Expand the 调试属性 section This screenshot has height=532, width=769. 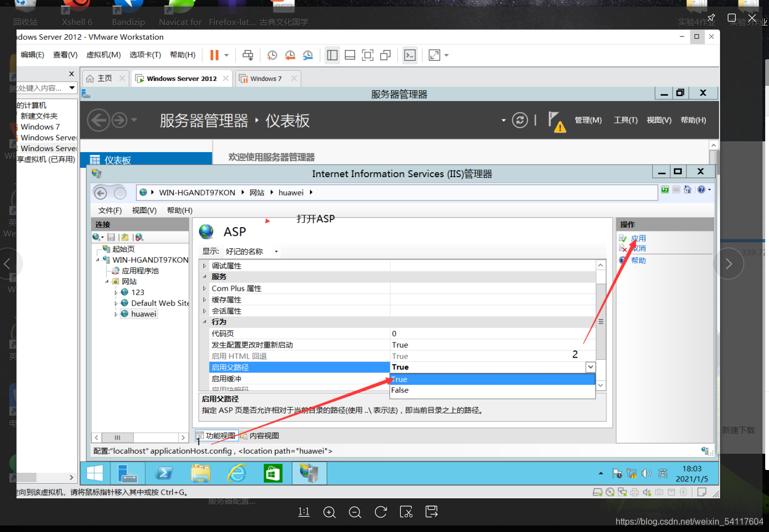(x=204, y=266)
